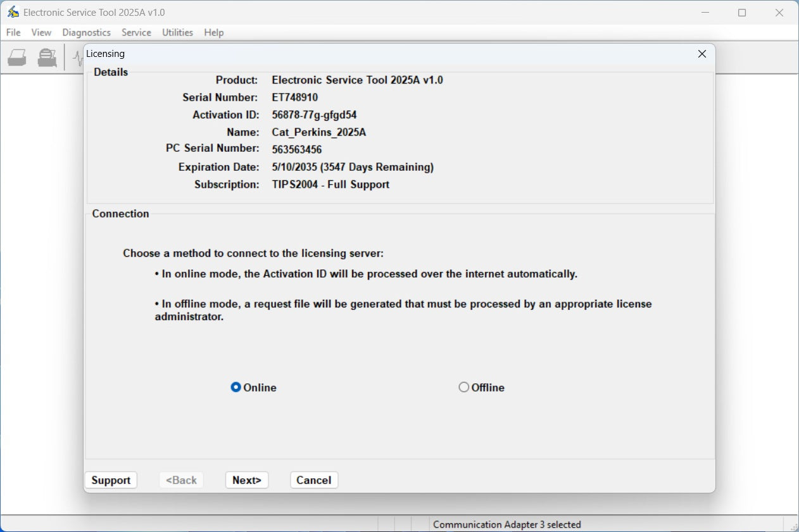Click the Serial Number value ET748910
The height and width of the screenshot is (532, 799).
[x=295, y=97]
